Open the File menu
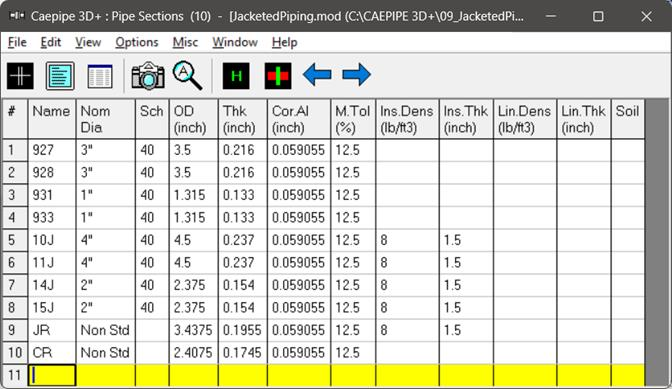672x389 pixels. click(17, 42)
